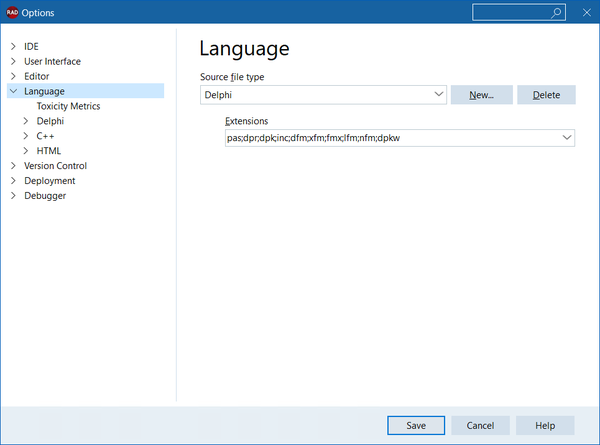Expand the Delphi subnode arrow
Viewport: 600px width, 445px height.
point(26,121)
